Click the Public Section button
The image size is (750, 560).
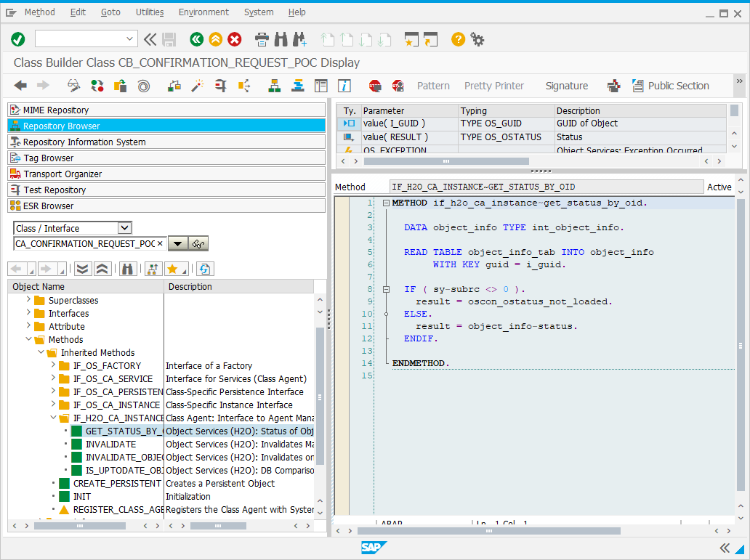pyautogui.click(x=671, y=86)
